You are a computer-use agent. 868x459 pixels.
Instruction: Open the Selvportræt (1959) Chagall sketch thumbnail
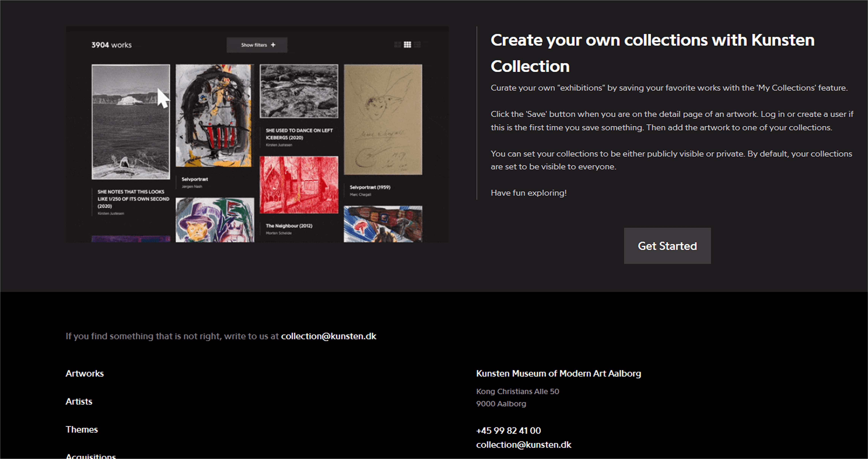click(383, 120)
